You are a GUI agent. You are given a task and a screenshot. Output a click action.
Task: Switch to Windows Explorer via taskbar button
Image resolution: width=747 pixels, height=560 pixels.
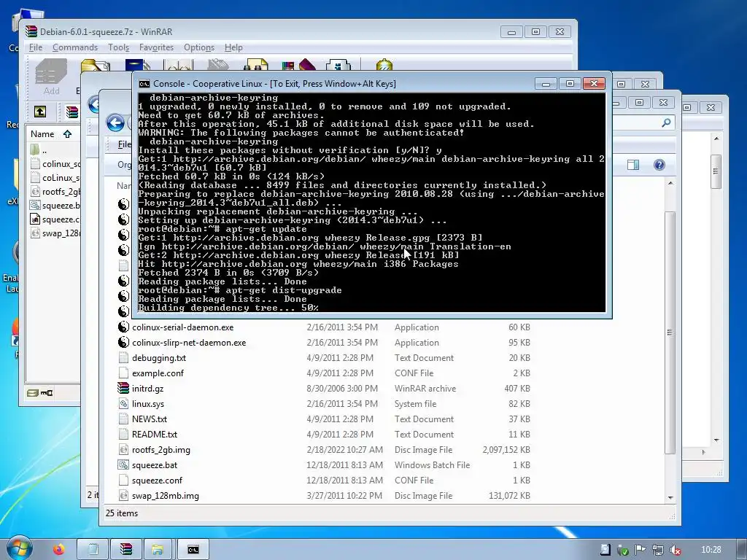pos(158,550)
